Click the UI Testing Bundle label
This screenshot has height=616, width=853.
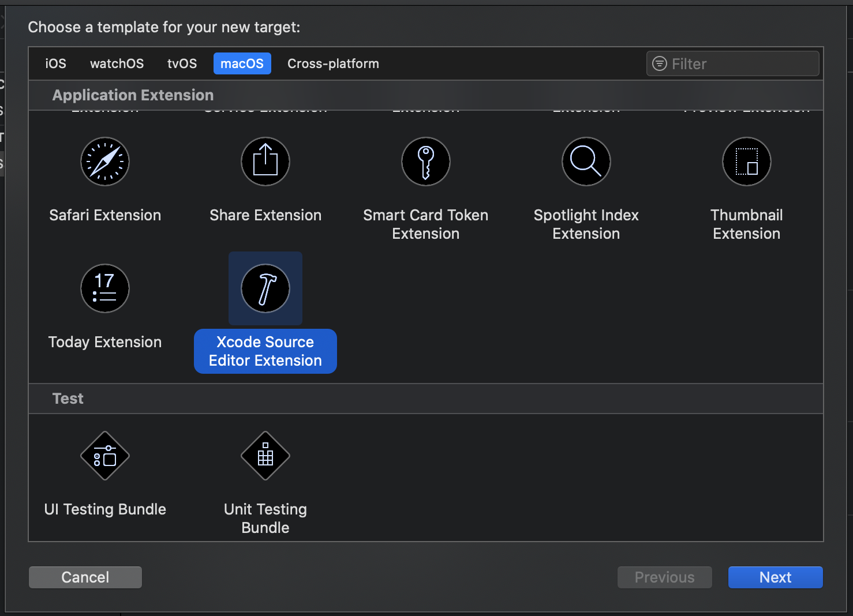(x=105, y=509)
